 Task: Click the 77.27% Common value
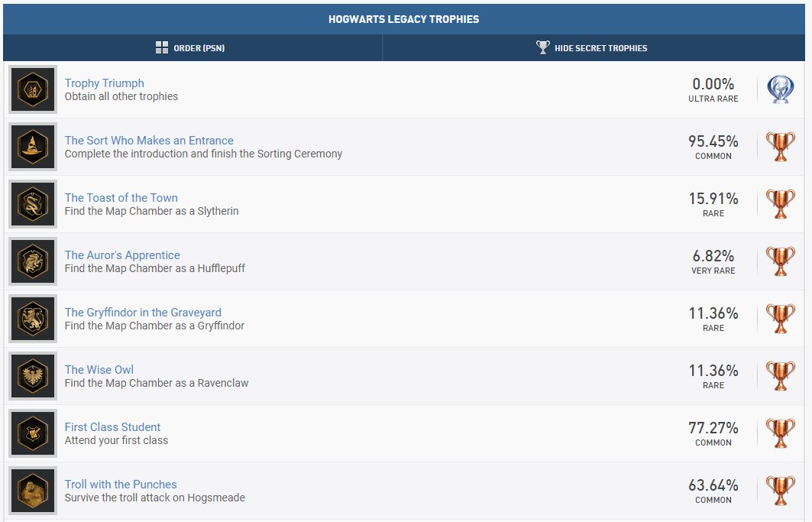(713, 434)
